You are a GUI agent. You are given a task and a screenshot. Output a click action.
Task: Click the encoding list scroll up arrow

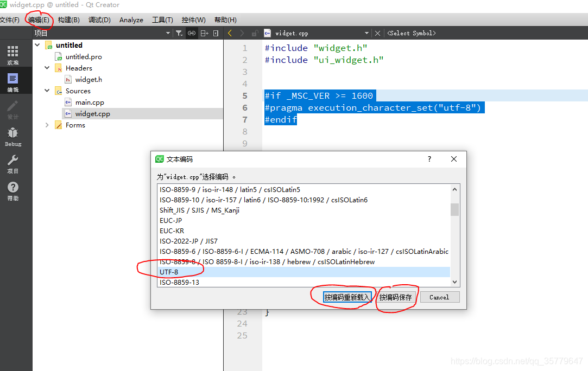(x=455, y=189)
